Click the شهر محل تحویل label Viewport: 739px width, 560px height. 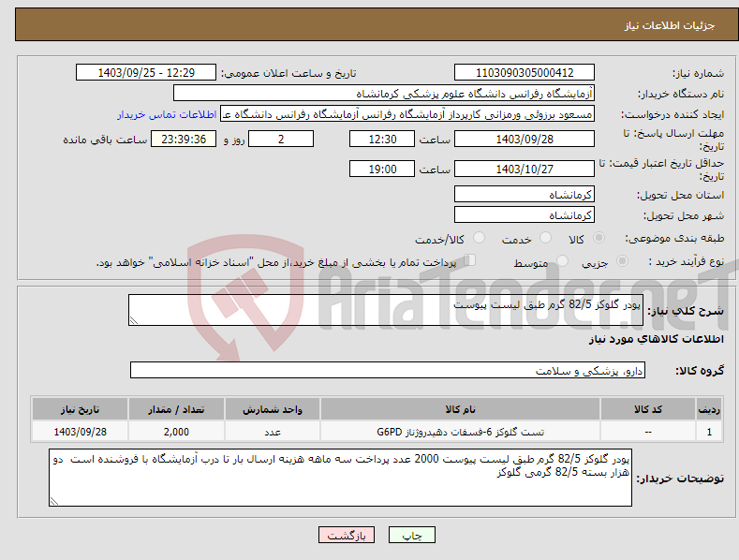[x=684, y=215]
